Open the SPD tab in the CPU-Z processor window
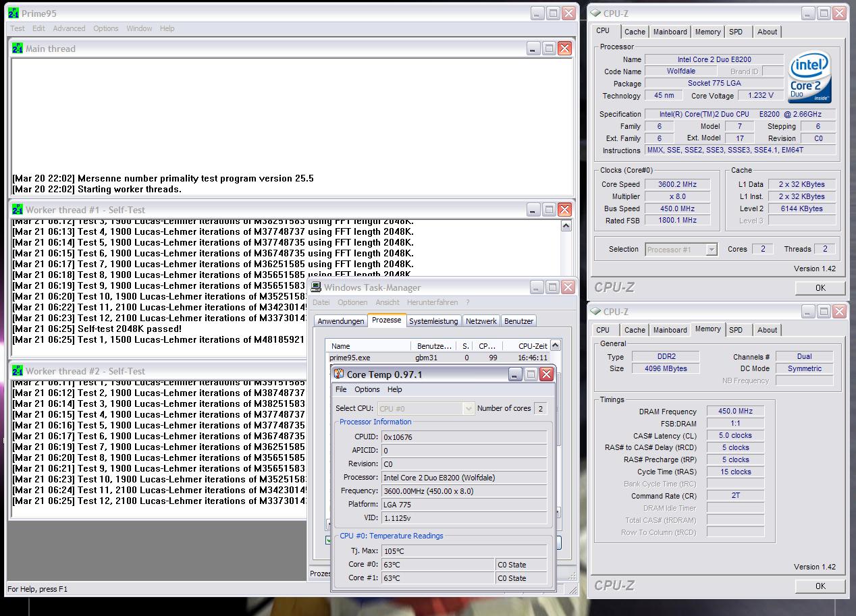Viewport: 856px width, 616px height. point(736,32)
